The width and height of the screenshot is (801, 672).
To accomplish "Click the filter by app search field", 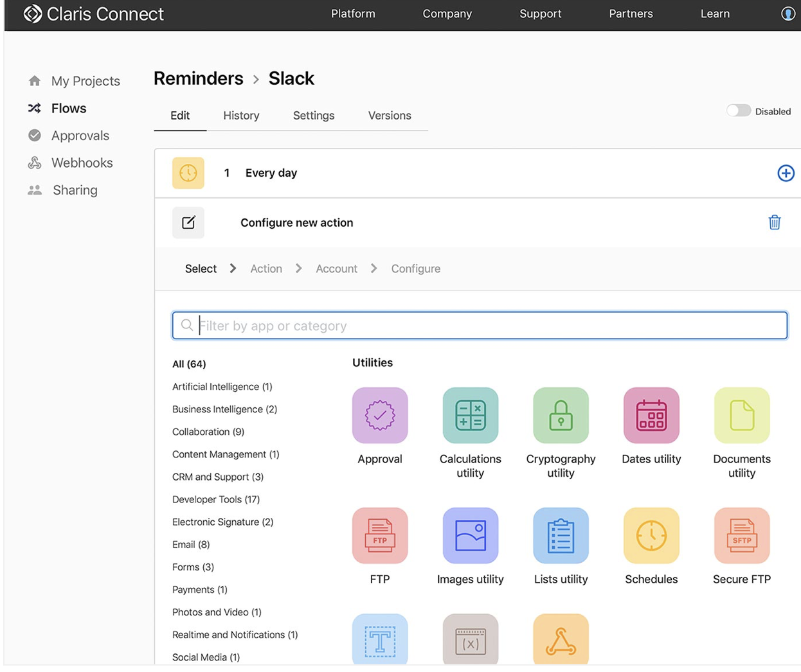I will coord(480,326).
